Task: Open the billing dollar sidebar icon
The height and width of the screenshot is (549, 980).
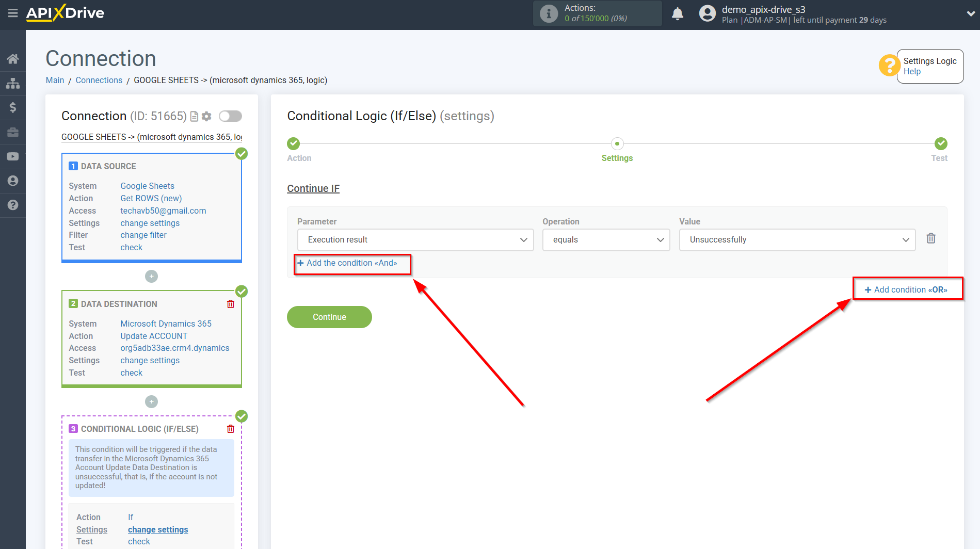Action: point(13,107)
